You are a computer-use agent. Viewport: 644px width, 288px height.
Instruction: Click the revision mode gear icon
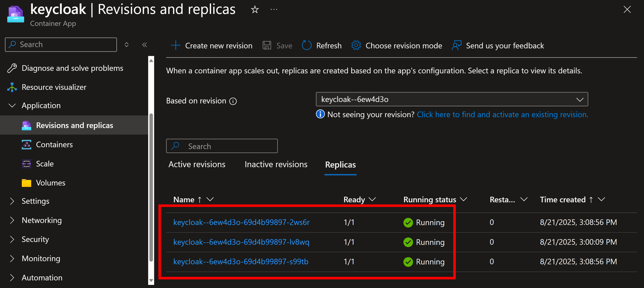pyautogui.click(x=356, y=45)
